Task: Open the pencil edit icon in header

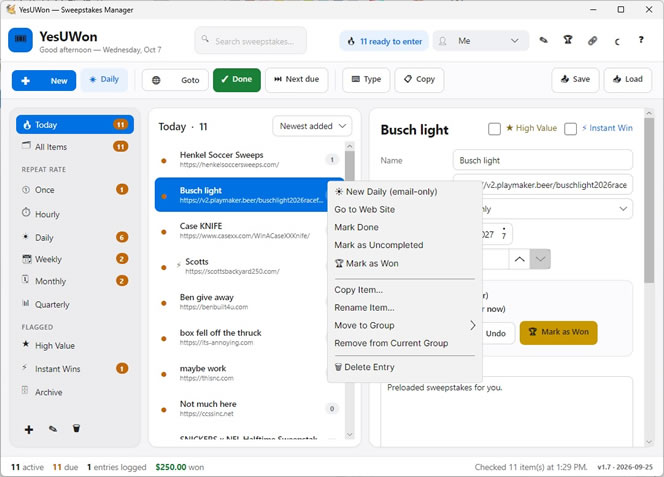Action: [x=543, y=40]
